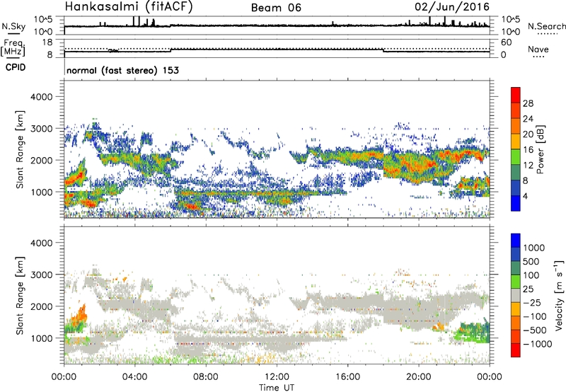
Task: Click green velocity patch near 23:00 UT
Action: click(x=471, y=331)
